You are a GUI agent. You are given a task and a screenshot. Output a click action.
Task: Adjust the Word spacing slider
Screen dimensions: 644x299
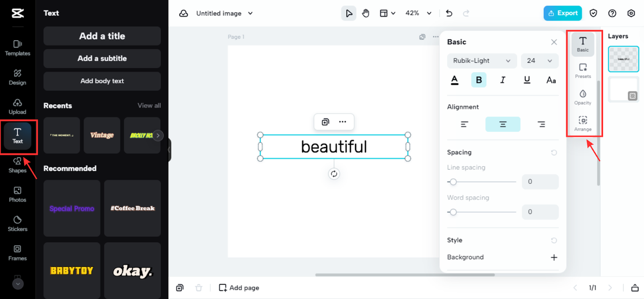[482, 212]
